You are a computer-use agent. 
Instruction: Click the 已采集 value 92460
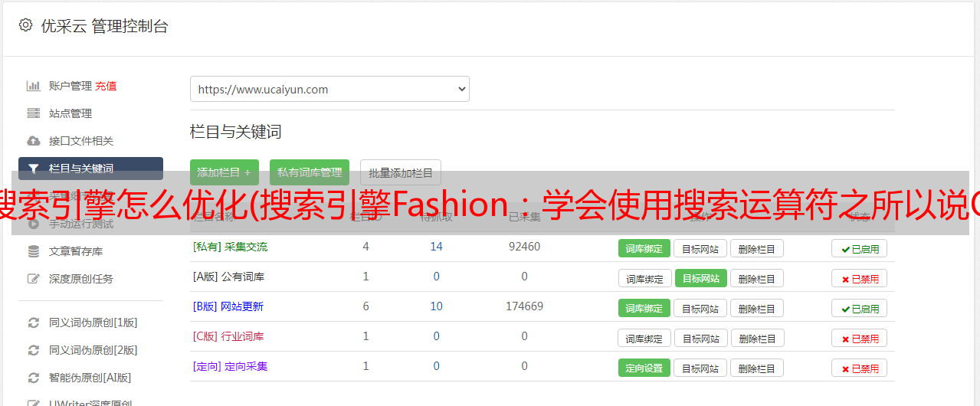click(524, 247)
